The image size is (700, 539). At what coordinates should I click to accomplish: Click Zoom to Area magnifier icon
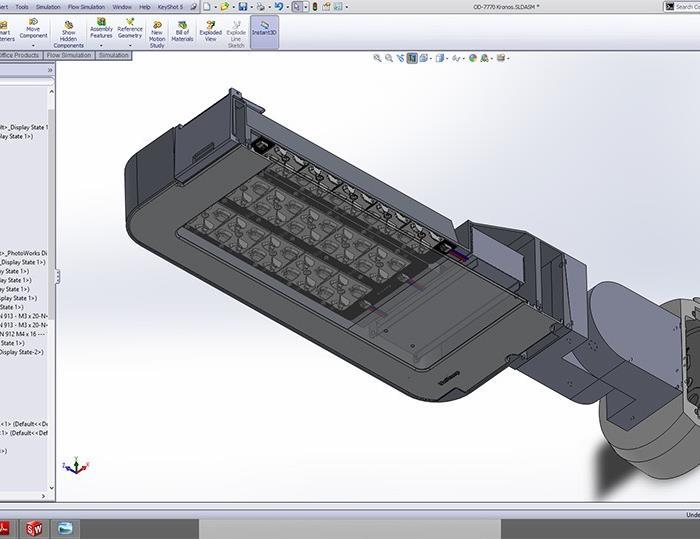pos(389,58)
